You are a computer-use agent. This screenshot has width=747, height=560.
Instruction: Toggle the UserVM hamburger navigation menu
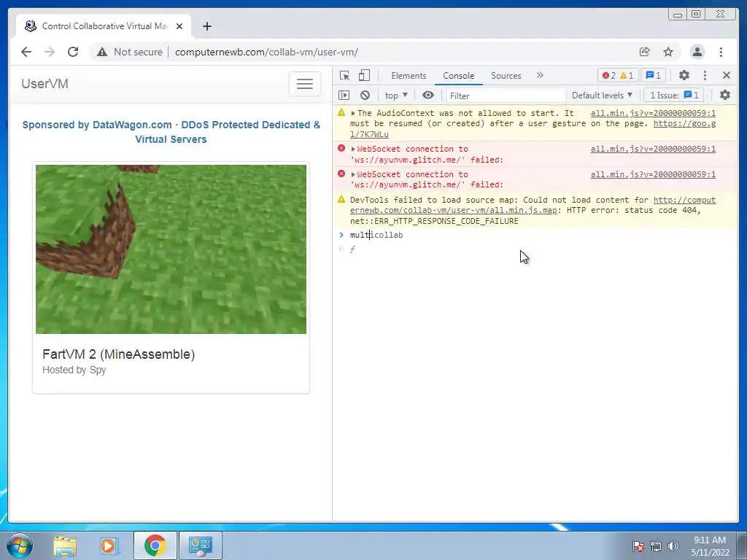(x=305, y=84)
